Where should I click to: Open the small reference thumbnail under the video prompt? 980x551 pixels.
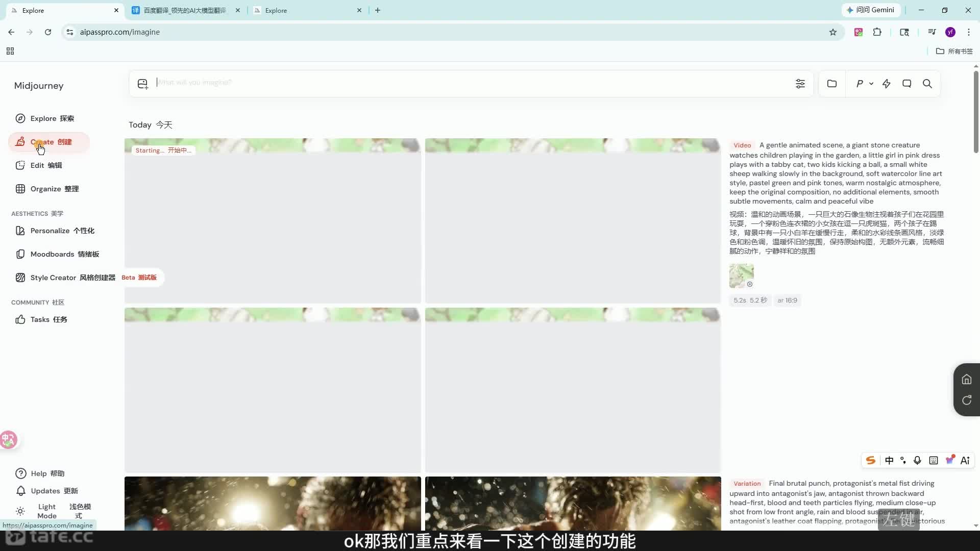pos(742,276)
